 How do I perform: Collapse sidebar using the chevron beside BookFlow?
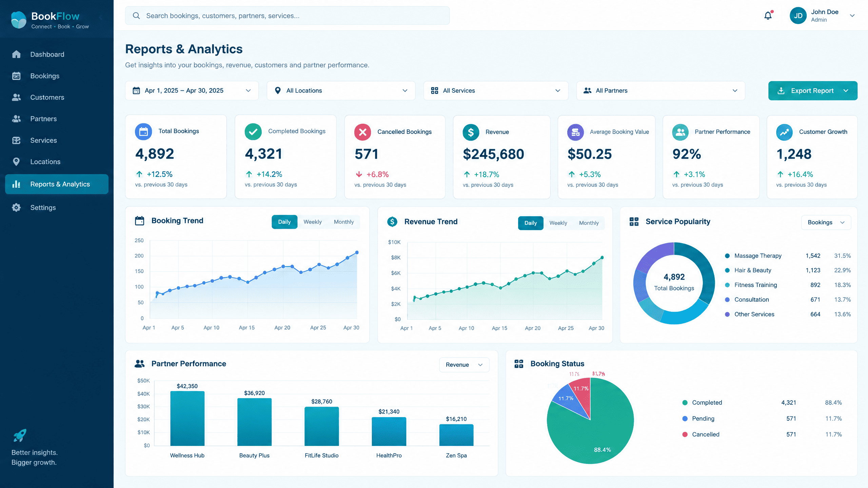coord(101,17)
